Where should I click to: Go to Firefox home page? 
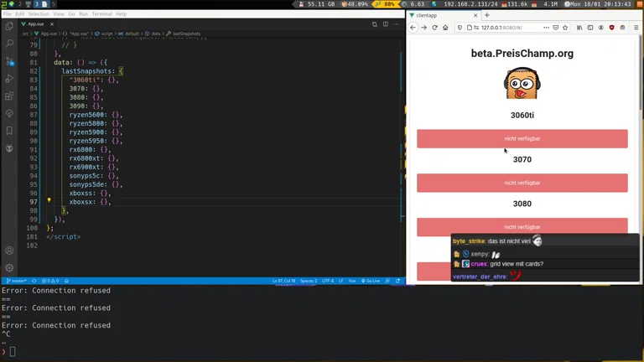[445, 28]
